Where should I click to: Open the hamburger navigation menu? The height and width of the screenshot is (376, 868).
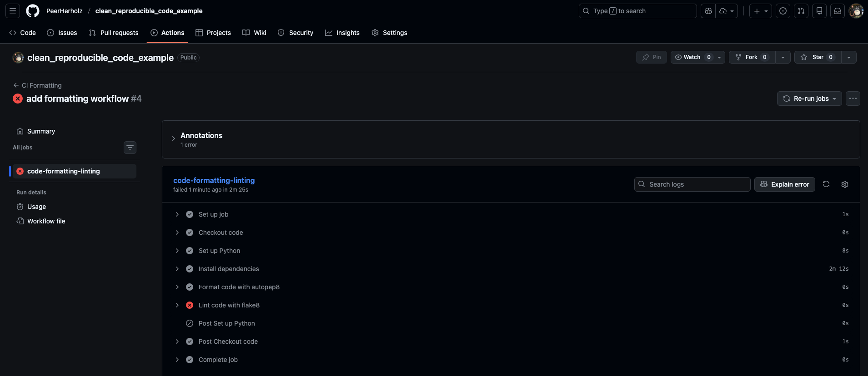coord(13,11)
